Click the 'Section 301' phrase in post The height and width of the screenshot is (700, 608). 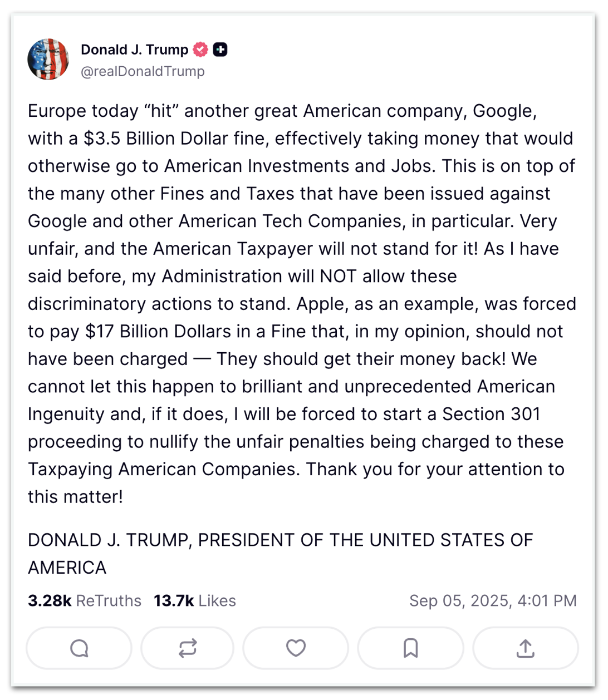coord(491,414)
